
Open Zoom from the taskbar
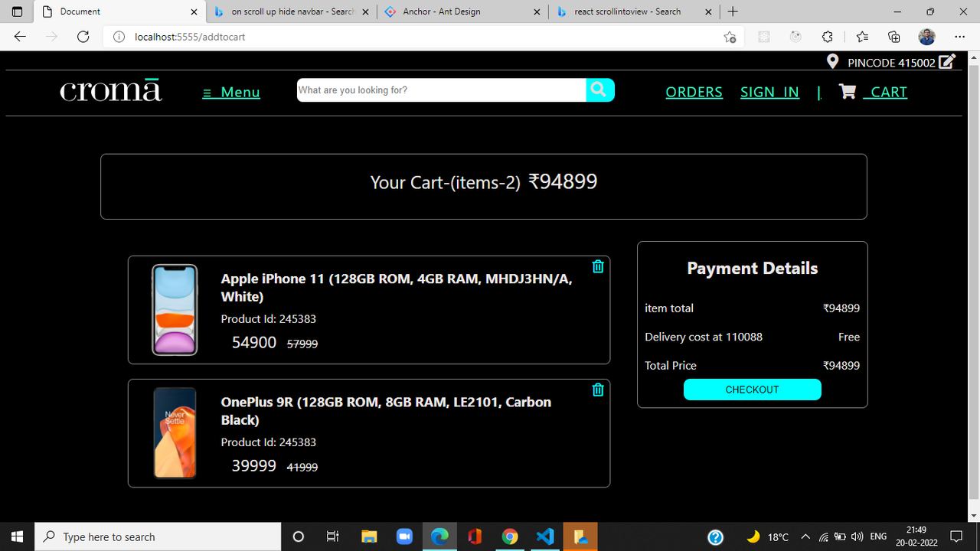404,536
